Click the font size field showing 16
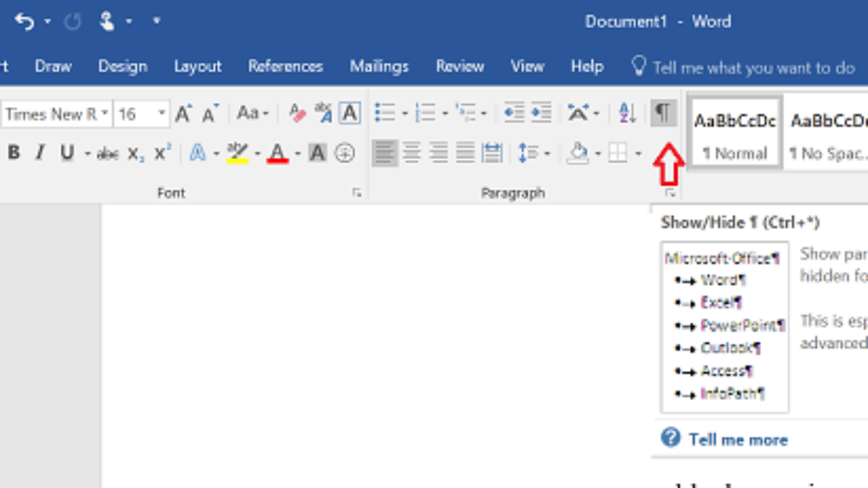The image size is (868, 488). pyautogui.click(x=135, y=114)
